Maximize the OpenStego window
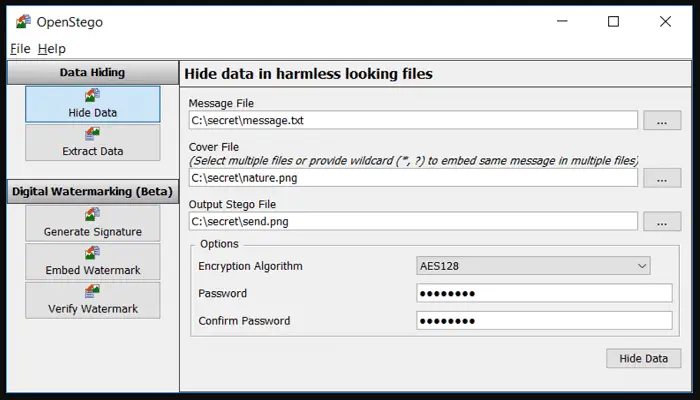 (613, 21)
